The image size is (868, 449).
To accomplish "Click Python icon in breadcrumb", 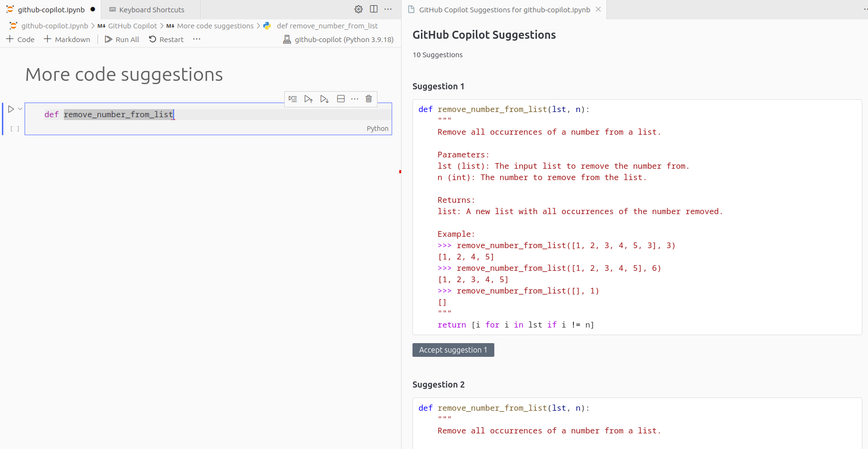I will point(267,26).
